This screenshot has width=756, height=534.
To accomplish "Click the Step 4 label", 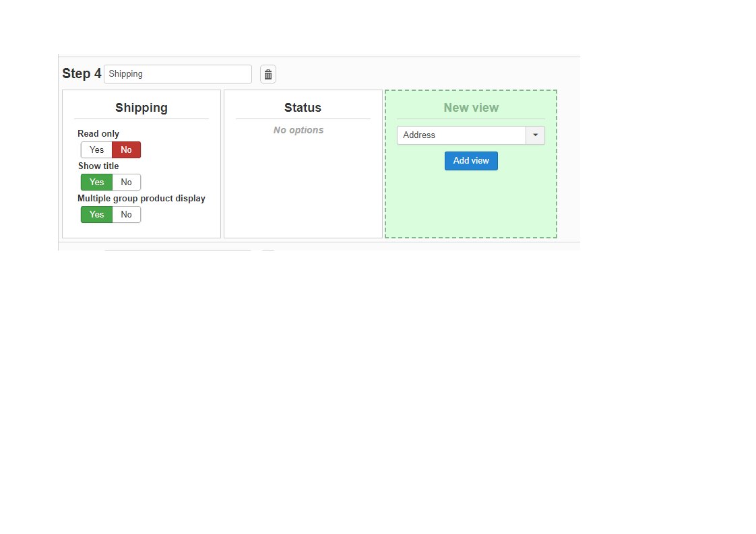I will (82, 73).
